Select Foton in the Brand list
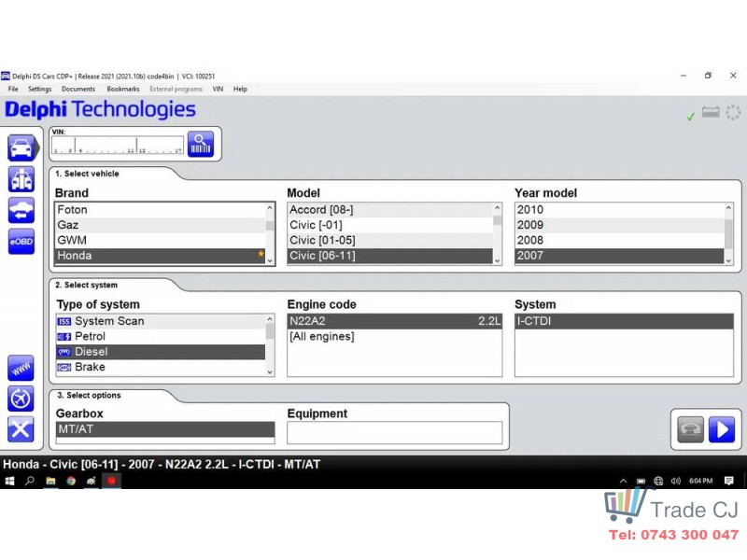This screenshot has height=560, width=747. 161,210
